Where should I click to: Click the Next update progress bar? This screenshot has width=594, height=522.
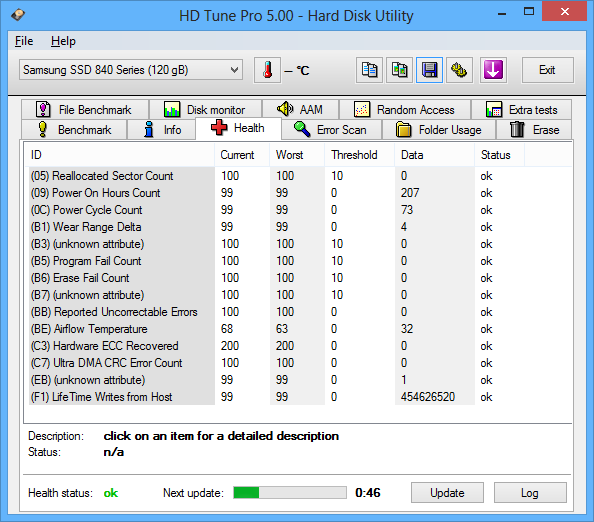(290, 492)
